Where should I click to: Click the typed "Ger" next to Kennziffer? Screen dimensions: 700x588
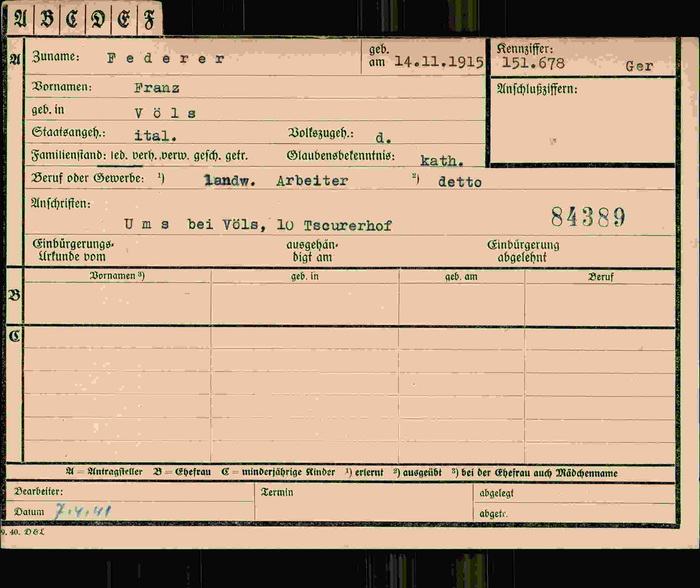(x=639, y=66)
